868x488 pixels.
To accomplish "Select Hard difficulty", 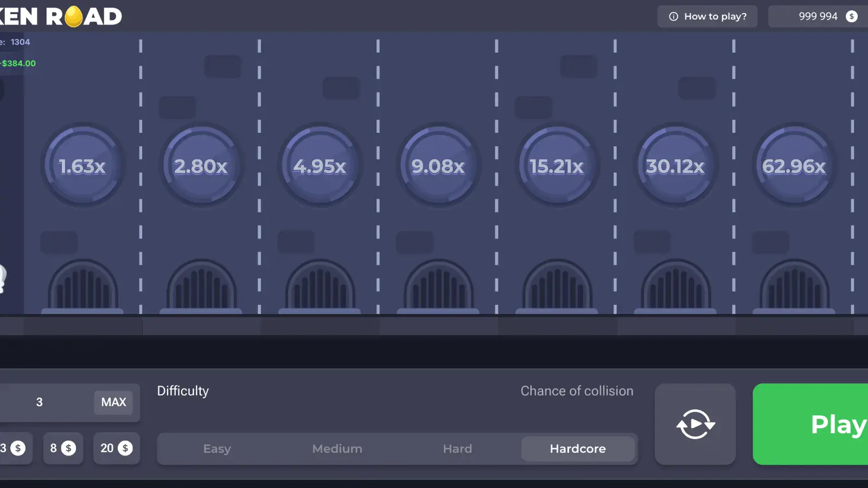I will click(457, 448).
